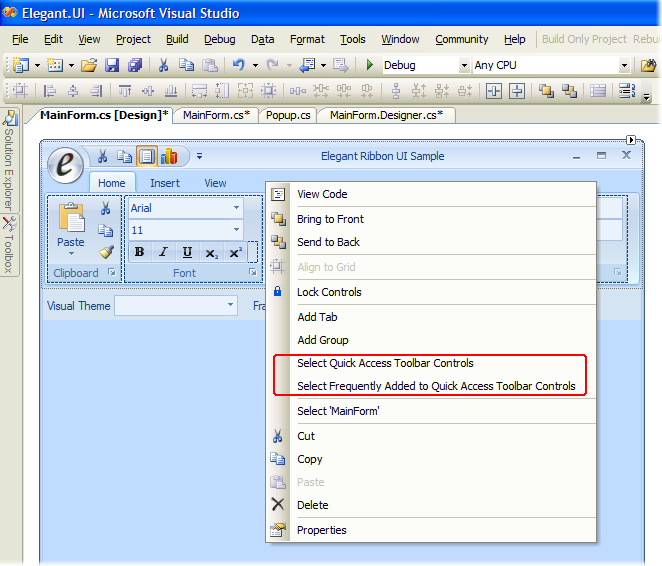The image size is (662, 566).
Task: Click the Cut icon in Clipboard group
Action: point(106,208)
